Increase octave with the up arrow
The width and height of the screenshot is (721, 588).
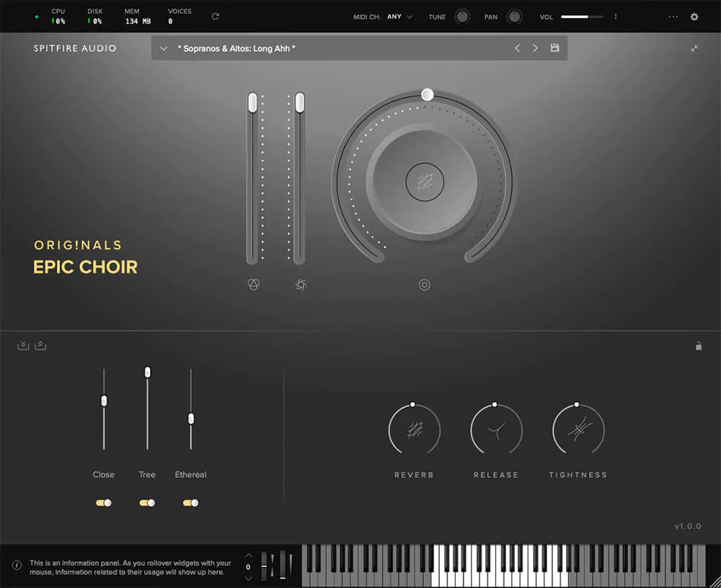248,556
